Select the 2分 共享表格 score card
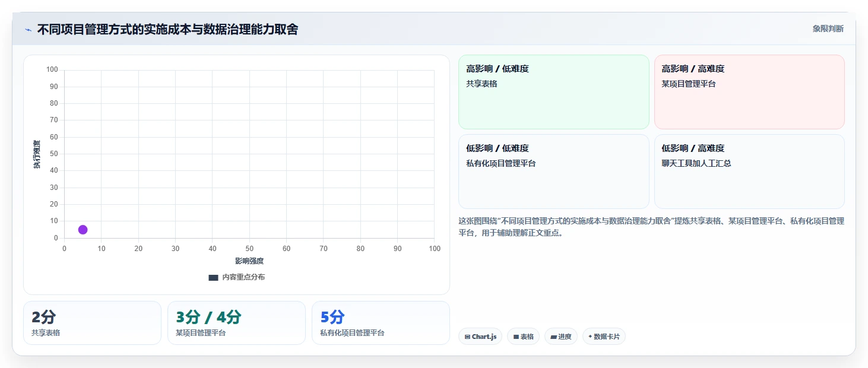868x368 pixels. coord(92,323)
